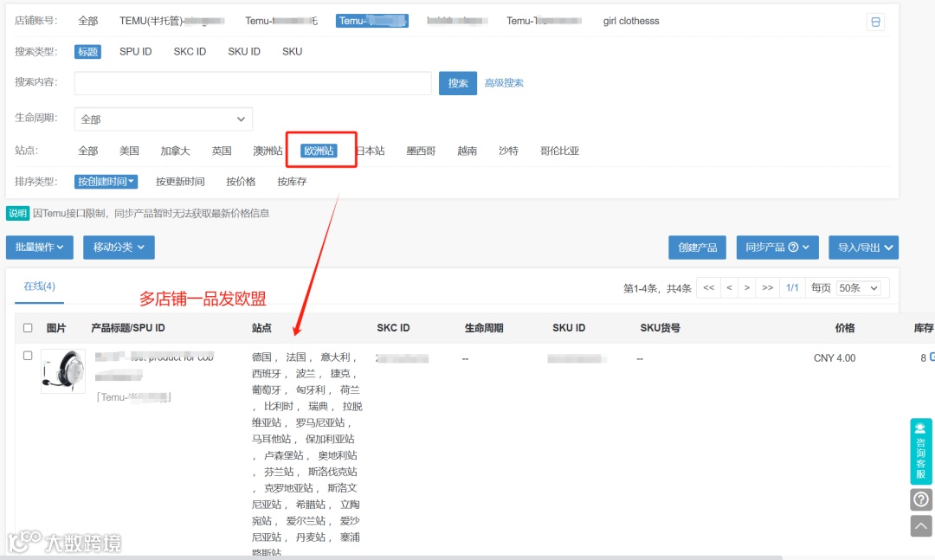The height and width of the screenshot is (560, 935).
Task: Click the back-to-top arrow icon
Action: [920, 526]
